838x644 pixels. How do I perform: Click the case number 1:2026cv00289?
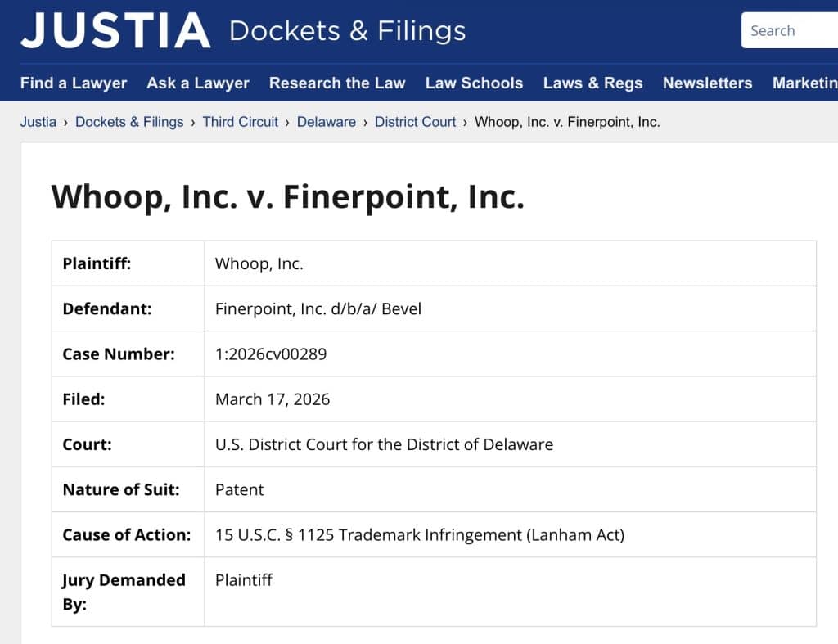271,354
